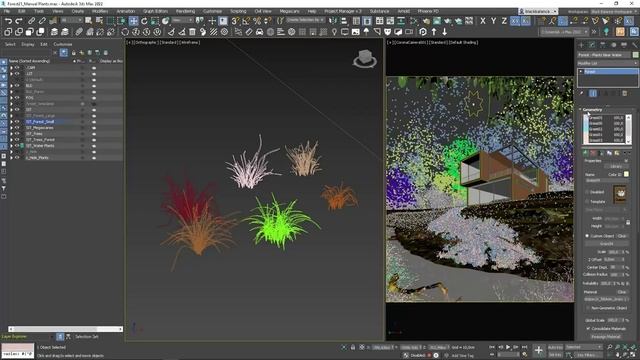
Task: Open the workspaces dropdown at top right
Action: [613, 11]
